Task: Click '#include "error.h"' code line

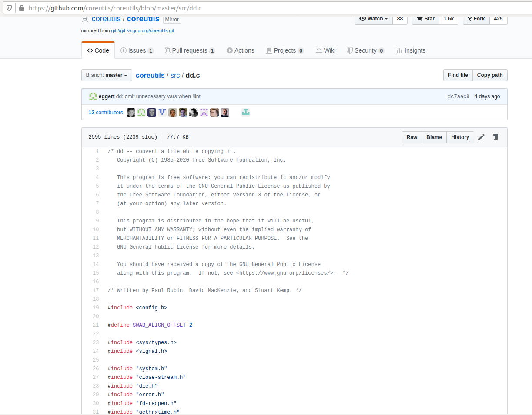Action: tap(136, 395)
